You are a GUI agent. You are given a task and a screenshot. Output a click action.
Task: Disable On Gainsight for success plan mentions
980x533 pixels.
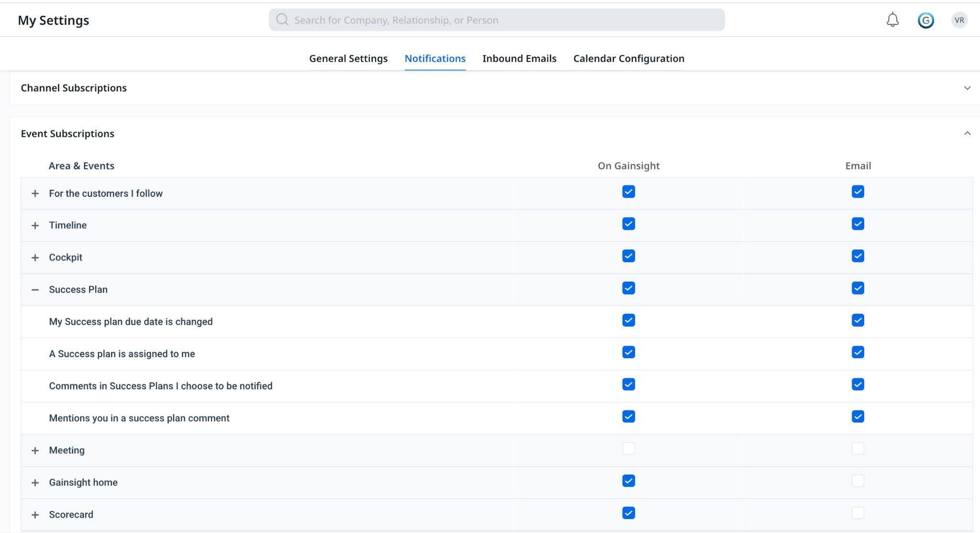pos(628,416)
